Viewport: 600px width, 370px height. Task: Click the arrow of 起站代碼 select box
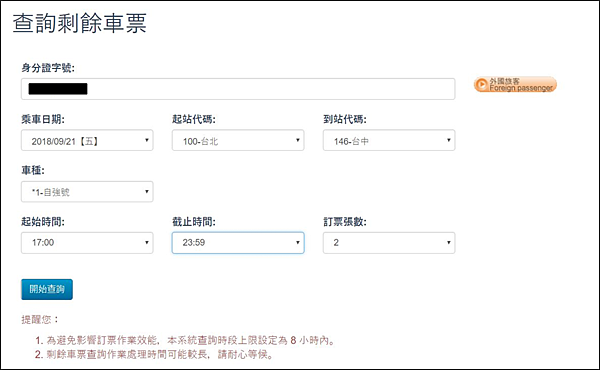[298, 140]
